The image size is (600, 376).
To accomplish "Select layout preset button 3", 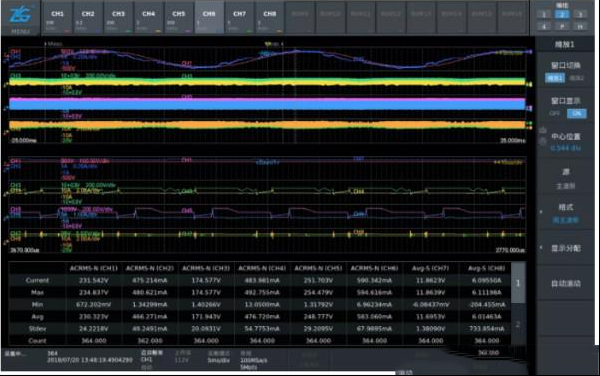I will click(580, 15).
